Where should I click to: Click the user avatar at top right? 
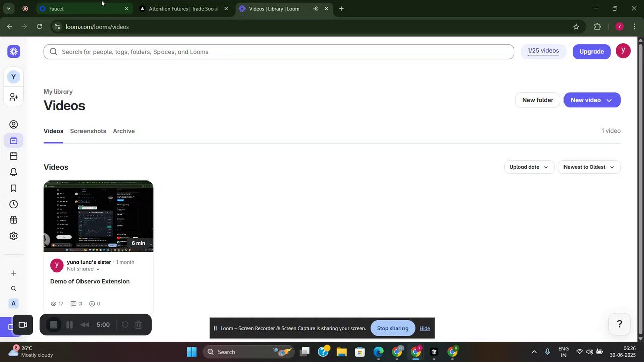(x=623, y=51)
